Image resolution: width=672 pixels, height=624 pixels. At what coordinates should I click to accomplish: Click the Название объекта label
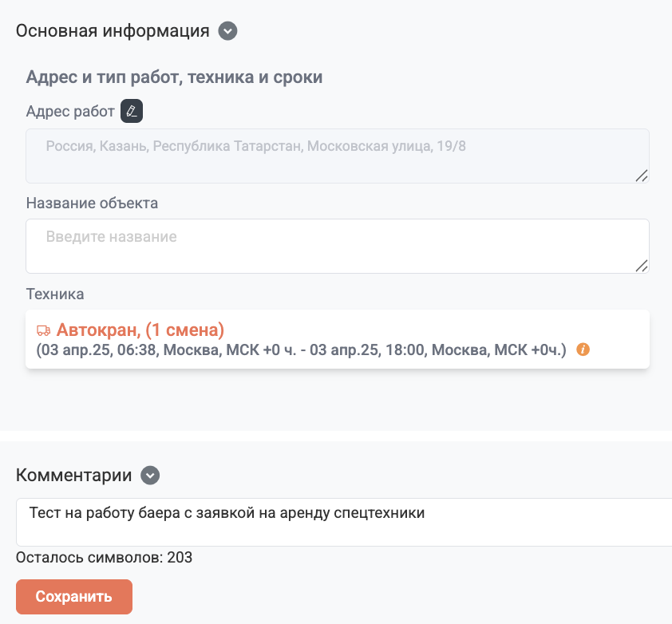[92, 203]
